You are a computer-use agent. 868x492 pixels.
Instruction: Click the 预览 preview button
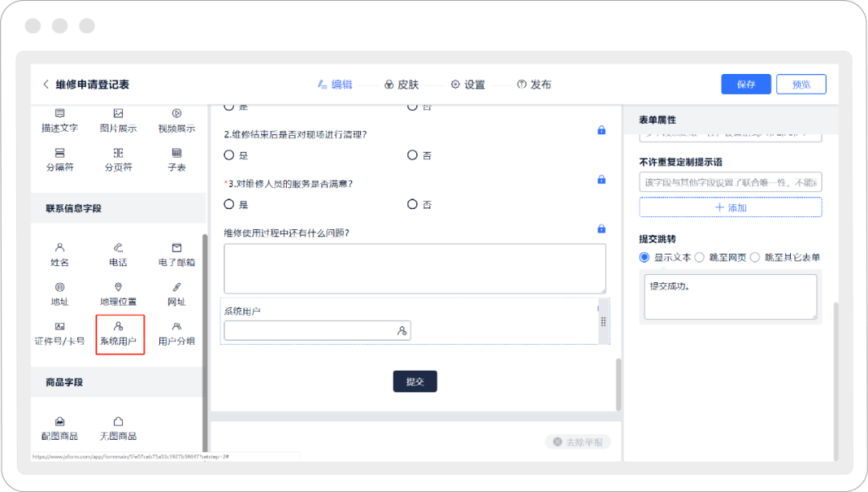point(800,84)
